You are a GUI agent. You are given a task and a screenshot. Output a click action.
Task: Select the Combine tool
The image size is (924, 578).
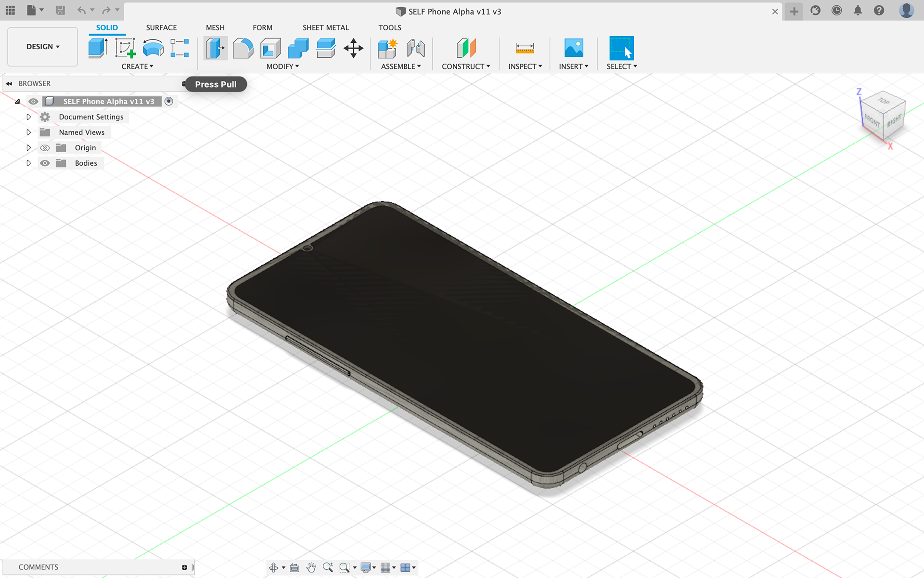point(298,48)
